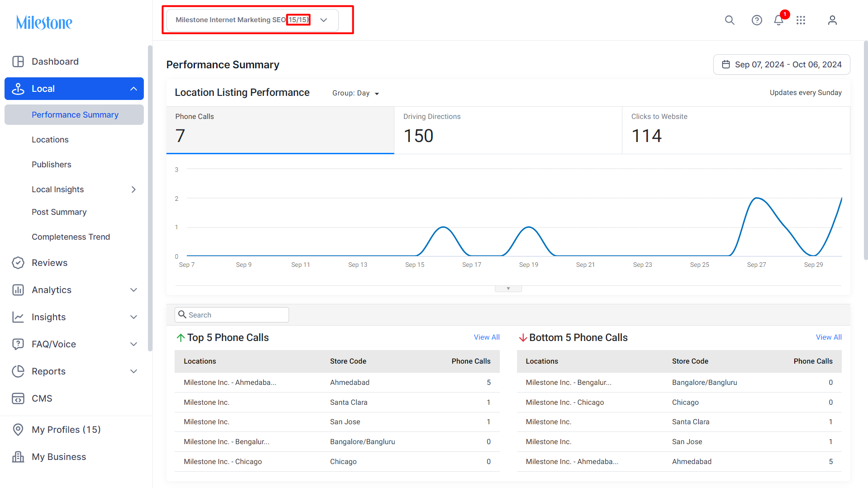
Task: Click Milestone Inc. - Chicago in Bottom 5 table
Action: [565, 403]
